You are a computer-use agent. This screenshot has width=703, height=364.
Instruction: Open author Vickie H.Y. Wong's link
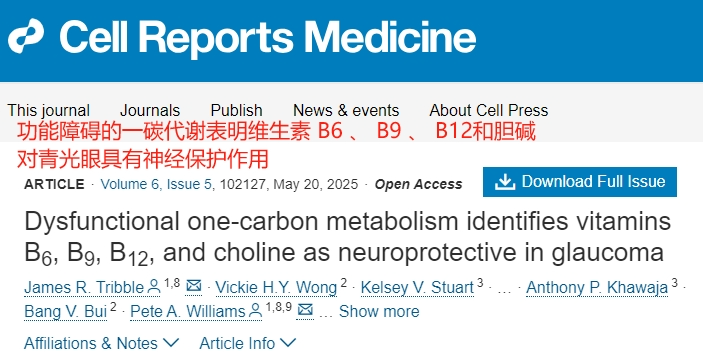[x=276, y=287]
